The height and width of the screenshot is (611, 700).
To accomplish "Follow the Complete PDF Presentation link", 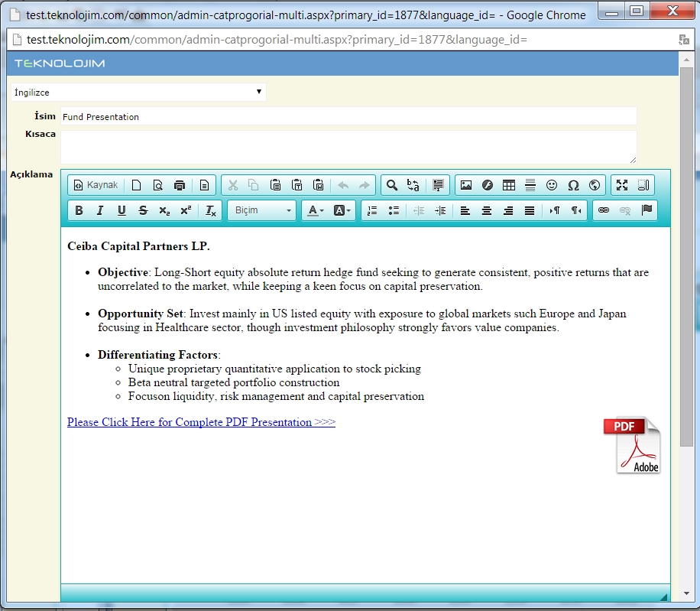I will click(201, 422).
